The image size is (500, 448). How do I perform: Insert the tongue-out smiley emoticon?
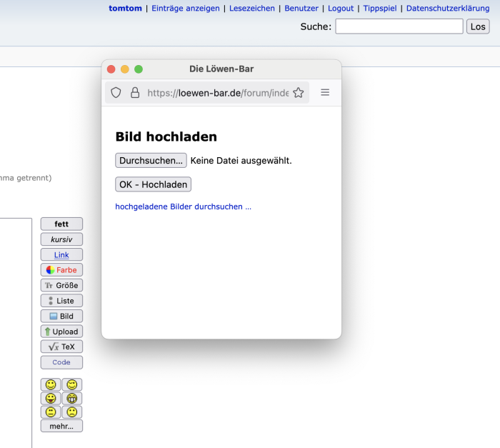point(51,398)
